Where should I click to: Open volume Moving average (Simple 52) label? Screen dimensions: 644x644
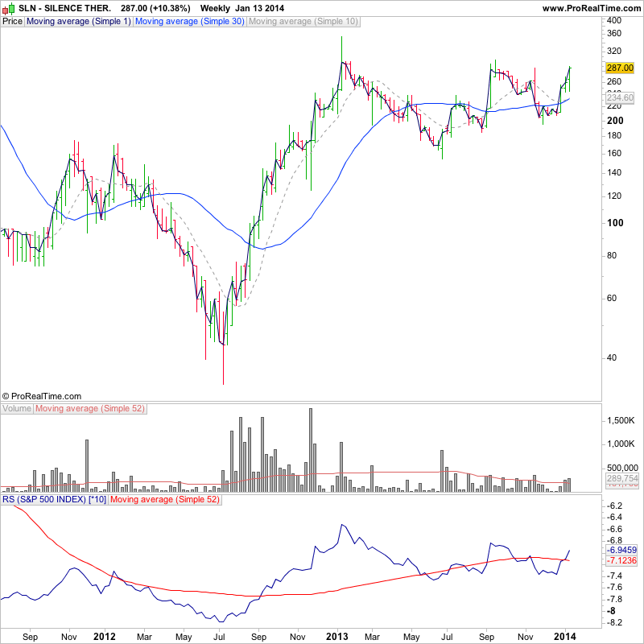[90, 409]
